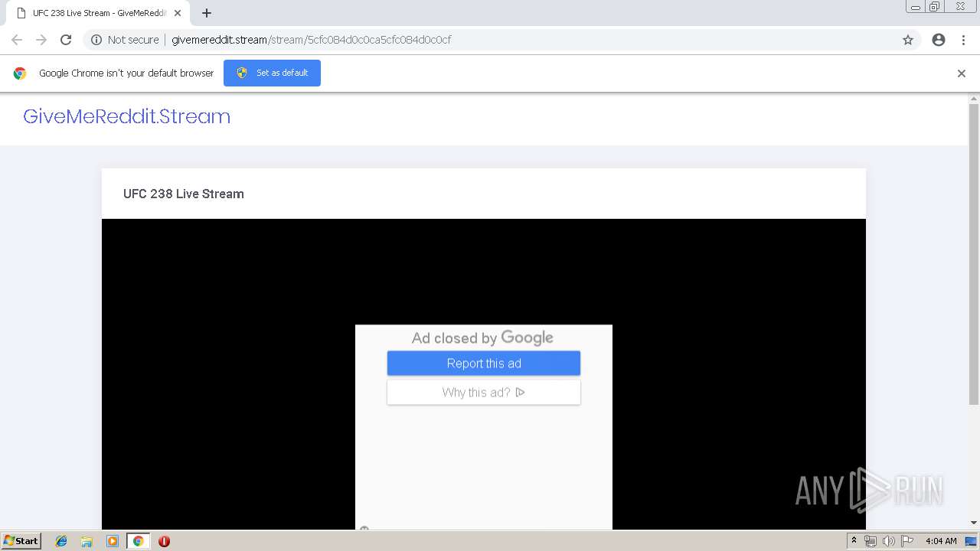This screenshot has height=551, width=980.
Task: Open a new tab
Action: [x=207, y=13]
